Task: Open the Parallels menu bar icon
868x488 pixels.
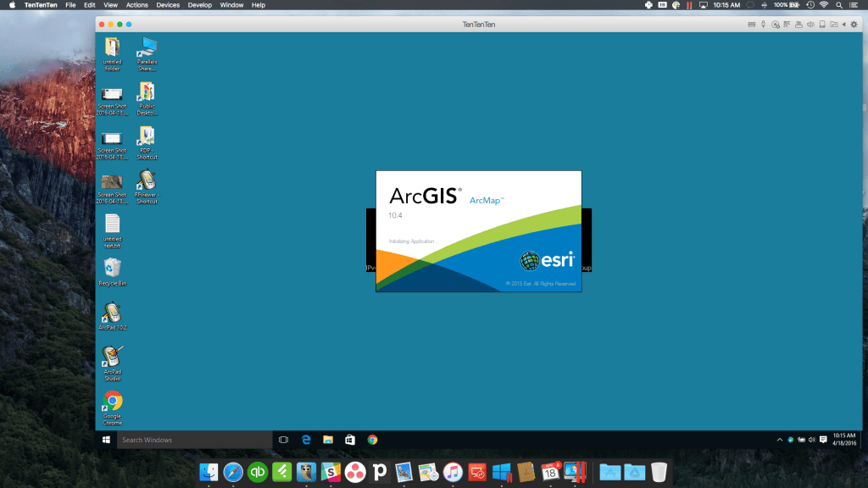Action: tap(689, 5)
